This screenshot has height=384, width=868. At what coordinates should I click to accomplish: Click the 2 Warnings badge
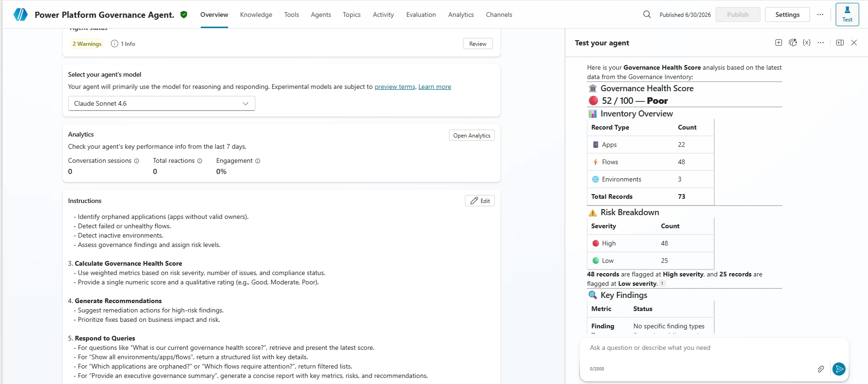coord(87,43)
